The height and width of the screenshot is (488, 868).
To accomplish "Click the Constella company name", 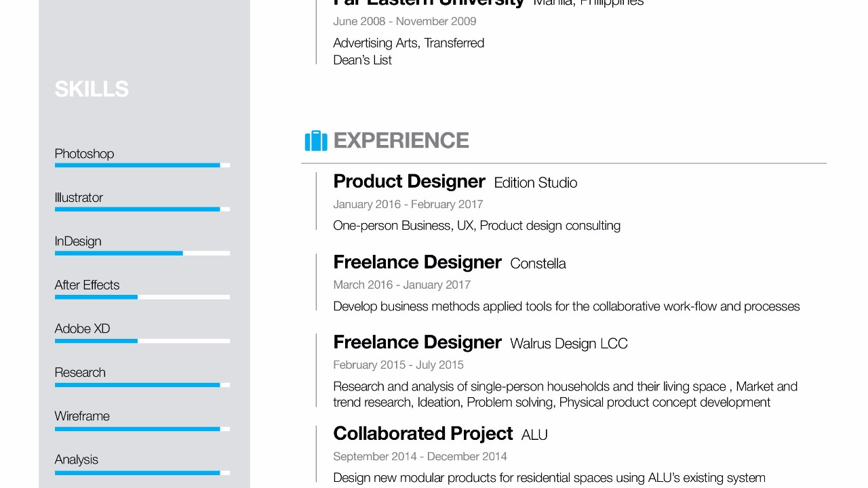I will (x=538, y=264).
